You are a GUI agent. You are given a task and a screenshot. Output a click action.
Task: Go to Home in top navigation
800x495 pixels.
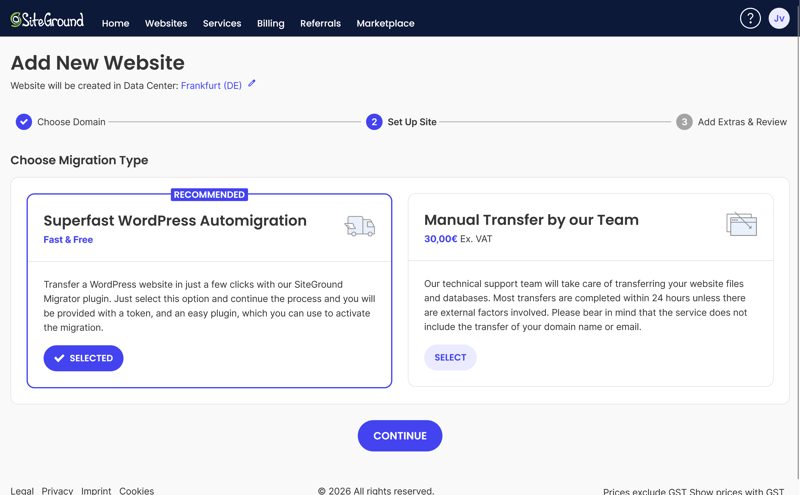click(115, 23)
